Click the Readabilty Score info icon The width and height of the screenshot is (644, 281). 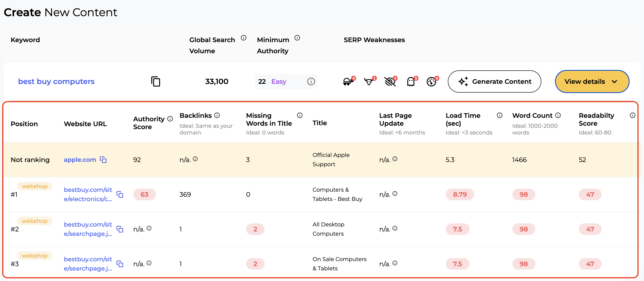[633, 115]
